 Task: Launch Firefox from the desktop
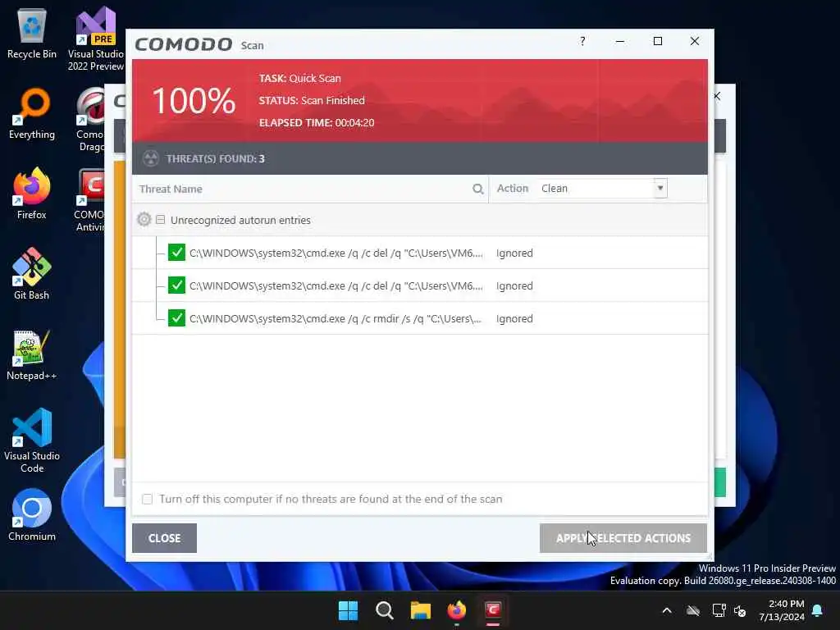(x=32, y=194)
